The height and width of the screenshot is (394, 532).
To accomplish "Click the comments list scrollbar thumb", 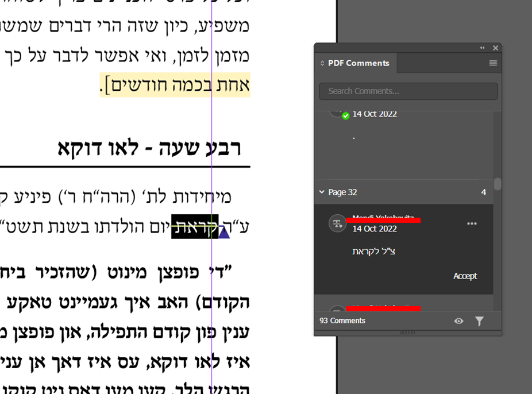I will 498,184.
